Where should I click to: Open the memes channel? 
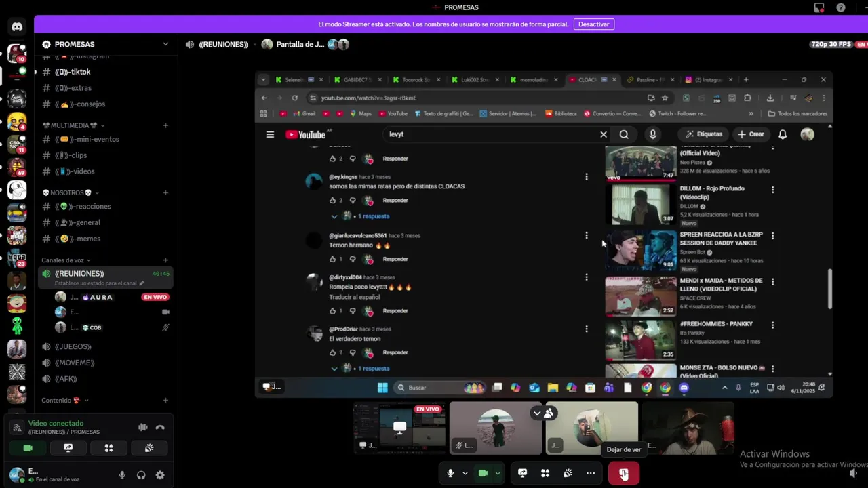click(105, 239)
